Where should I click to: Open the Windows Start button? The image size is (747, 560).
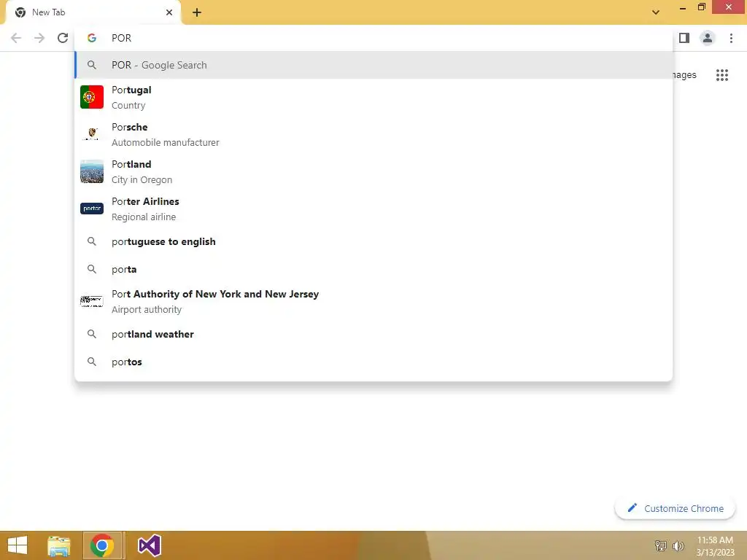click(x=18, y=545)
